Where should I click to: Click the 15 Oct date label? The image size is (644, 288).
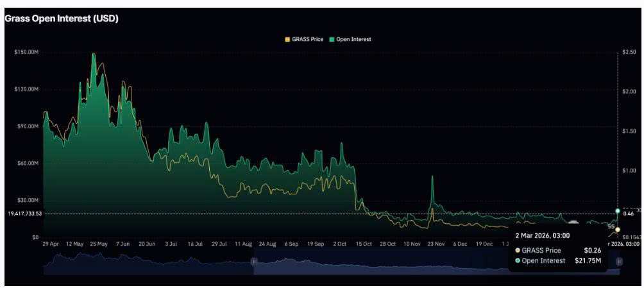(x=364, y=244)
